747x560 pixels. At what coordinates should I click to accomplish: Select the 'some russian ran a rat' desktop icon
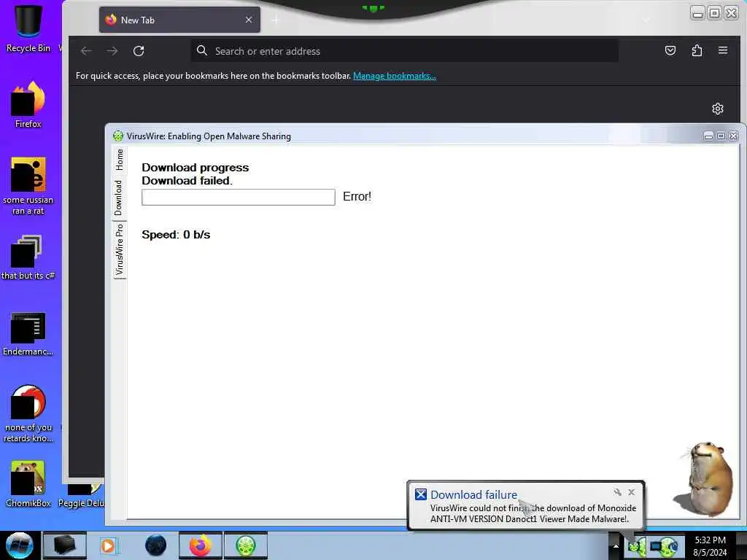click(x=28, y=186)
